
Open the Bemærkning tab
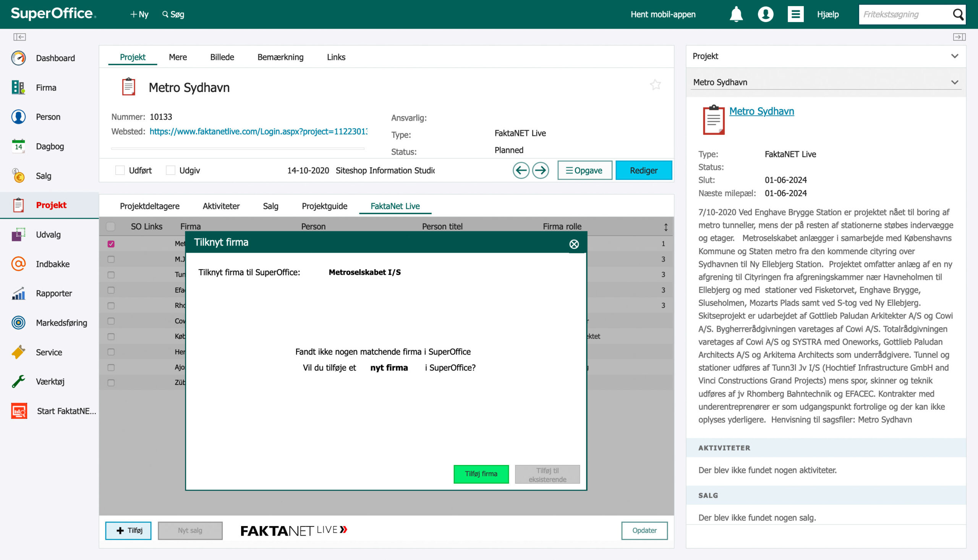[x=280, y=57]
